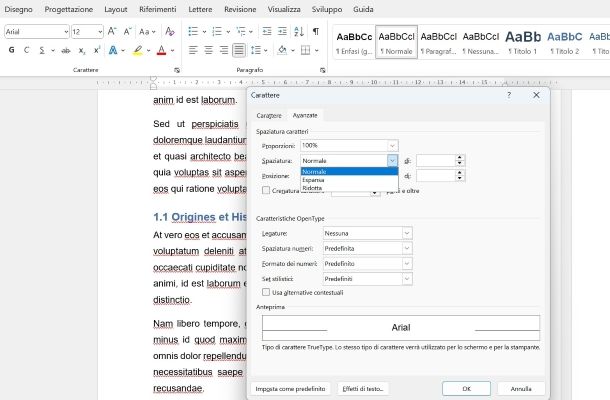Insert a multilevel list
Screen dimensions: 610x400
click(241, 32)
